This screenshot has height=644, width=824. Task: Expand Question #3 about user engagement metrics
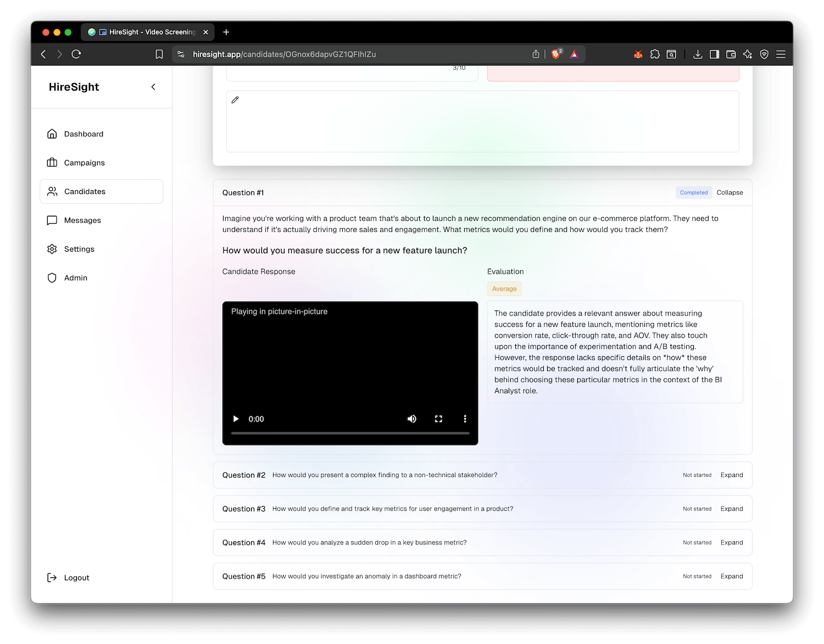pyautogui.click(x=732, y=509)
